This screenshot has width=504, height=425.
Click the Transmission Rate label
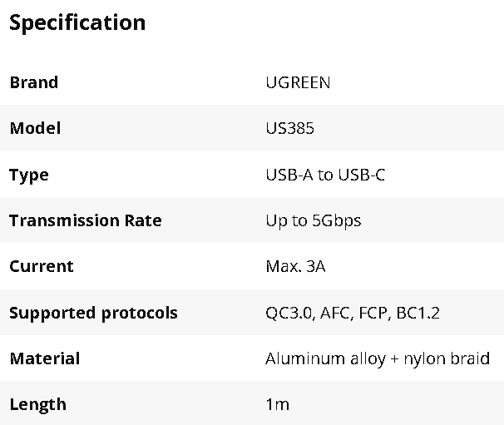click(x=86, y=220)
